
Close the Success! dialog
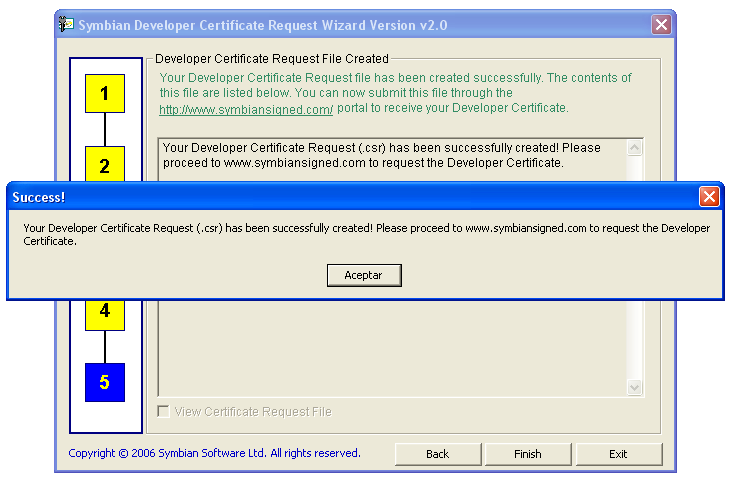coord(709,197)
